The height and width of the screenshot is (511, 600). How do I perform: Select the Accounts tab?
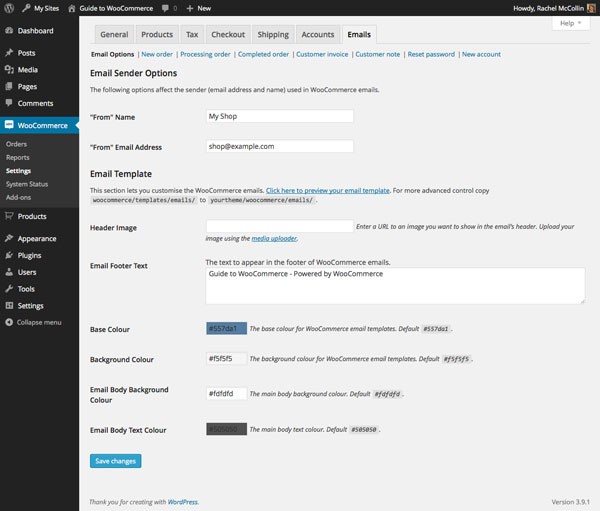pos(318,34)
